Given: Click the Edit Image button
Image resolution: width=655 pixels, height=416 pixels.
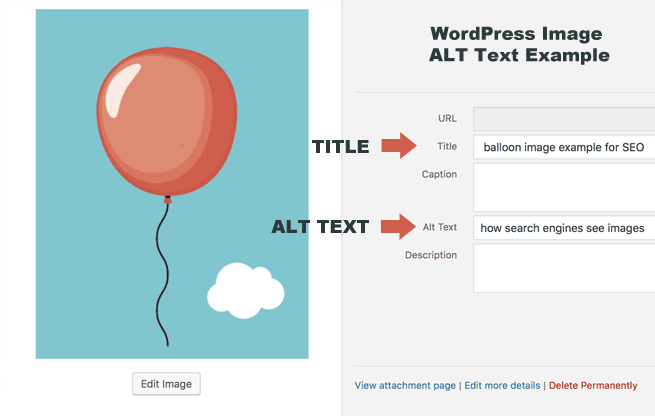Looking at the screenshot, I should pyautogui.click(x=166, y=384).
